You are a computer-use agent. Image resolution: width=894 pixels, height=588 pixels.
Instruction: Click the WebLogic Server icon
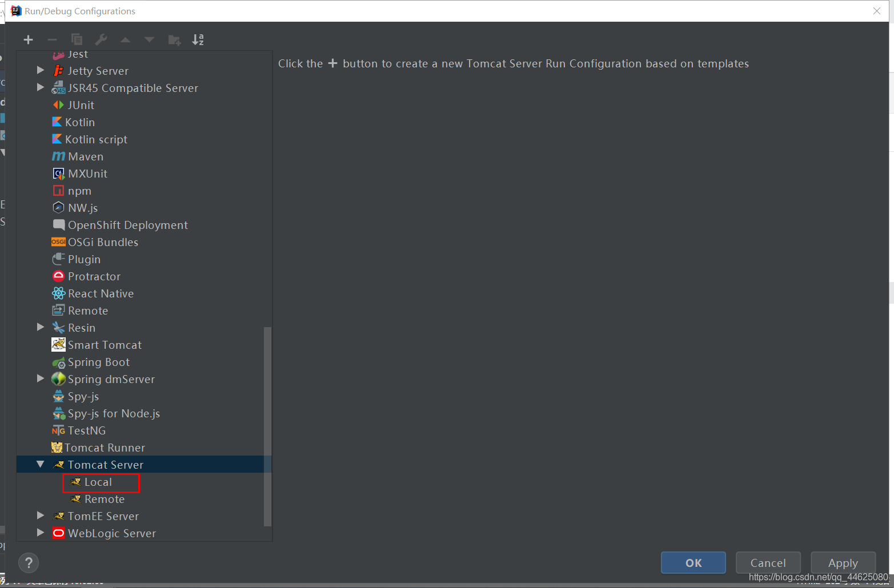point(58,533)
